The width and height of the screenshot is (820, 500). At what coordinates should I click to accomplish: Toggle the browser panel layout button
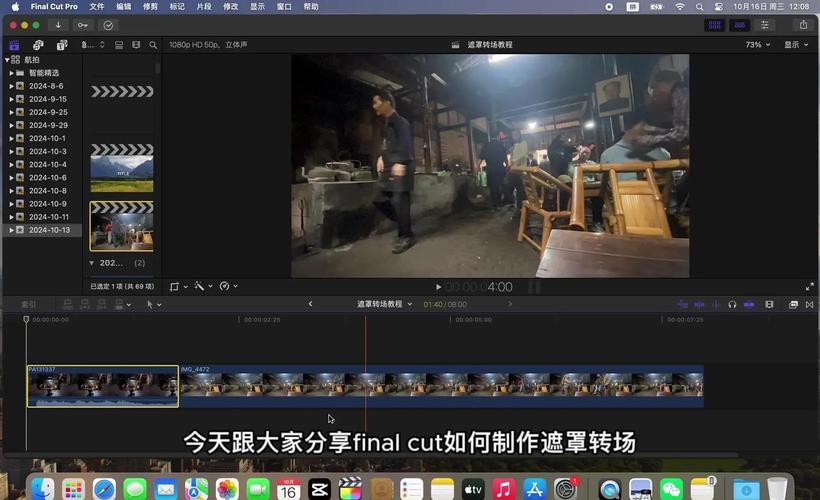pyautogui.click(x=715, y=25)
